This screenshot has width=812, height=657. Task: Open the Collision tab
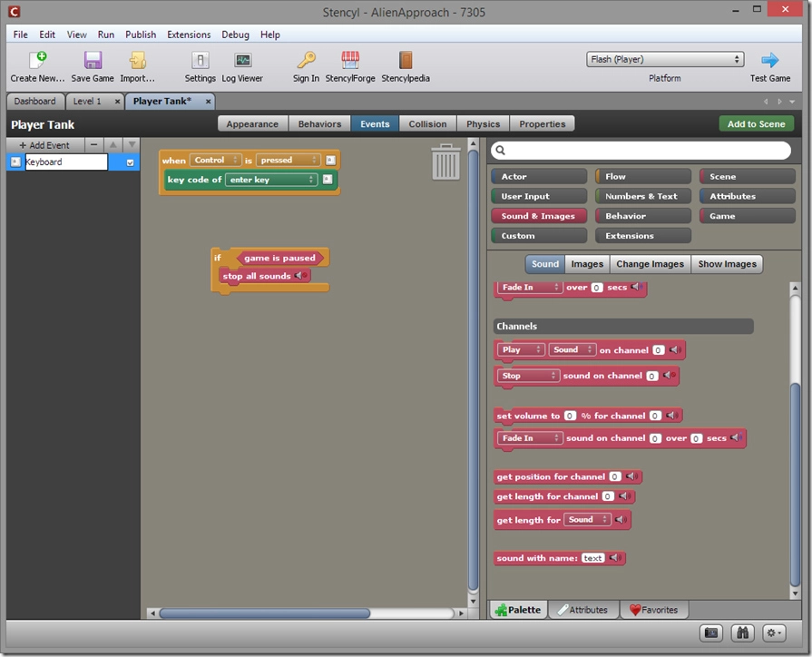pos(427,123)
